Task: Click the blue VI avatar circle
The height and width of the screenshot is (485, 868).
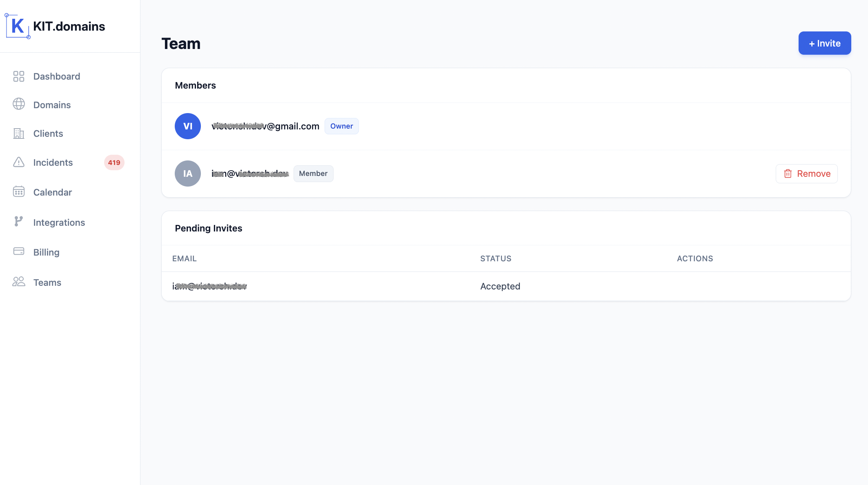Action: tap(188, 126)
